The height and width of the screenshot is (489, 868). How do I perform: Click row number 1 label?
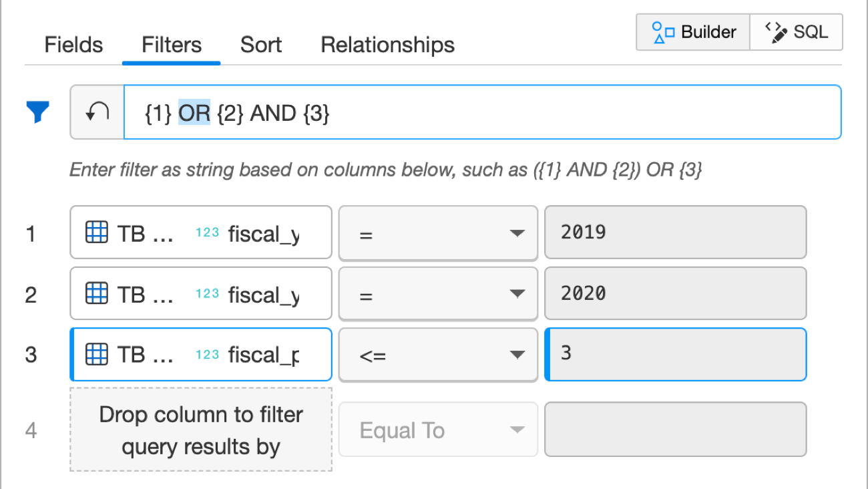[x=31, y=234]
